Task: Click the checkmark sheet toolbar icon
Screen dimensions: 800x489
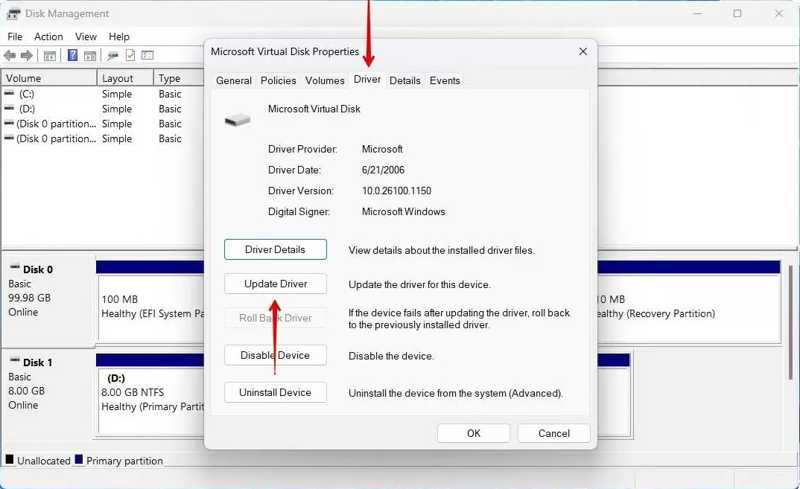Action: (x=130, y=55)
